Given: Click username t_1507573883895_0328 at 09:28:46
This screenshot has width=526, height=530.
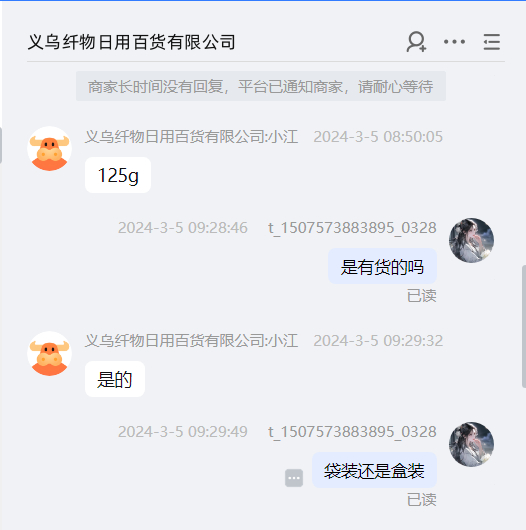Looking at the screenshot, I should click(x=352, y=228).
